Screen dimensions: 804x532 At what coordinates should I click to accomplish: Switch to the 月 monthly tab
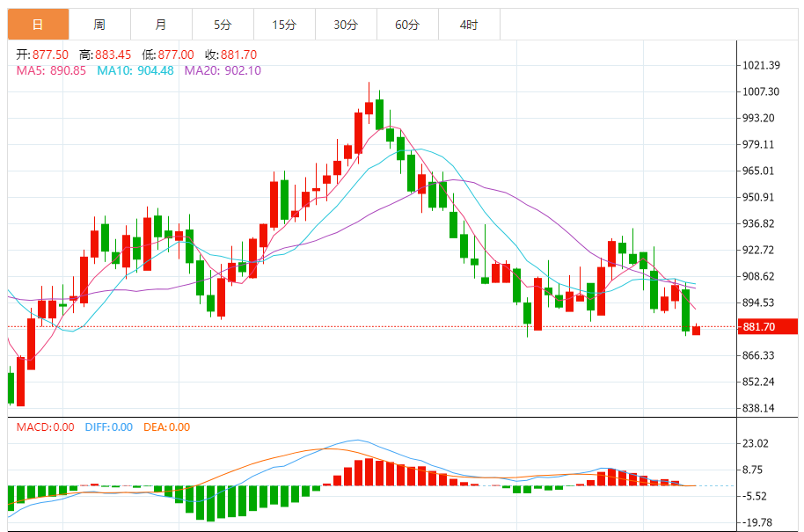click(x=161, y=24)
